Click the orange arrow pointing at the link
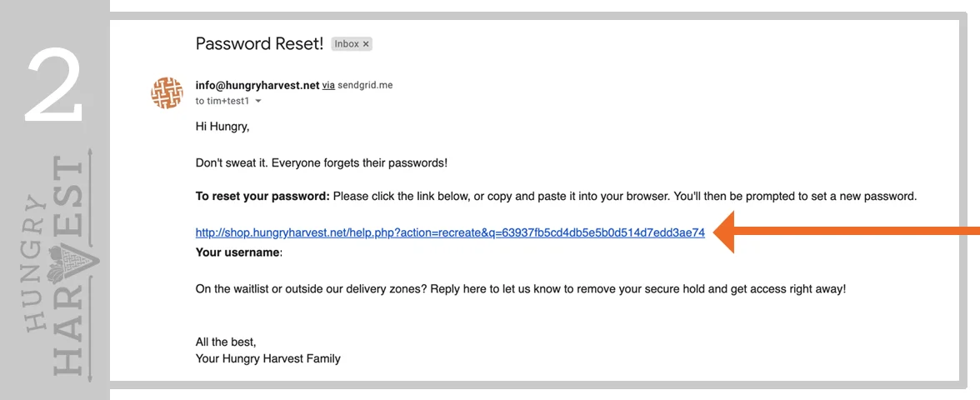The image size is (980, 400). (847, 232)
